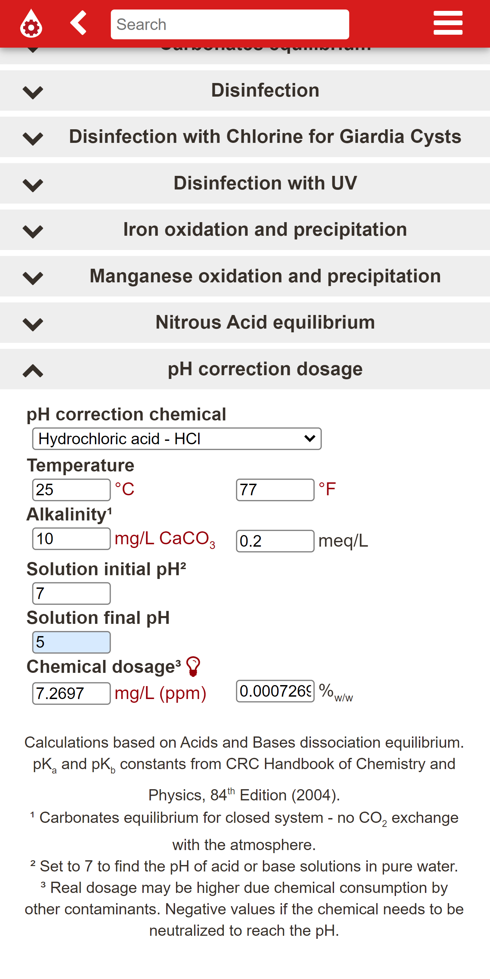This screenshot has width=490, height=980.
Task: Open Iron oxidation and precipitation section
Action: tap(245, 230)
